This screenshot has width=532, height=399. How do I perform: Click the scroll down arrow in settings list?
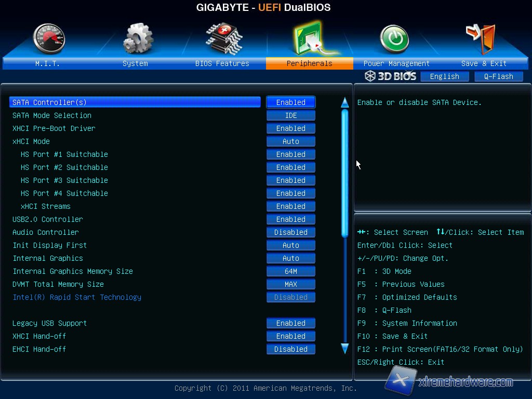344,349
